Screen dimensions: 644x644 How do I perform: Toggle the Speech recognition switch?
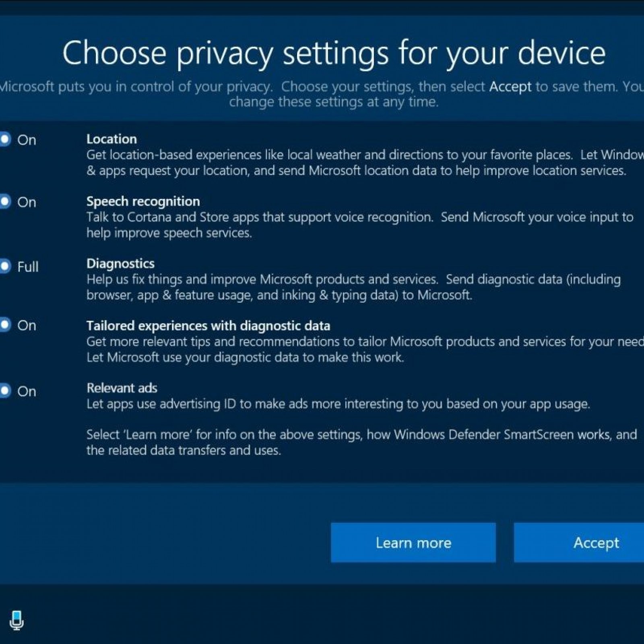pos(4,201)
